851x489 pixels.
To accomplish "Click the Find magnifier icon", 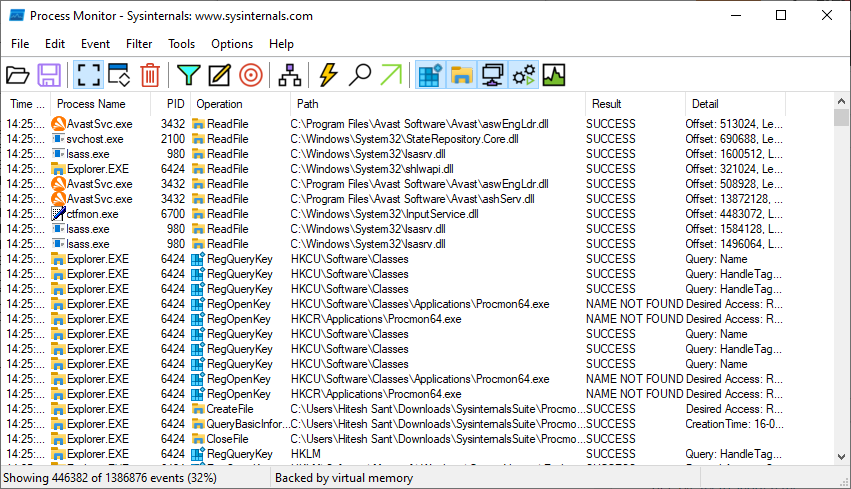I will point(359,75).
